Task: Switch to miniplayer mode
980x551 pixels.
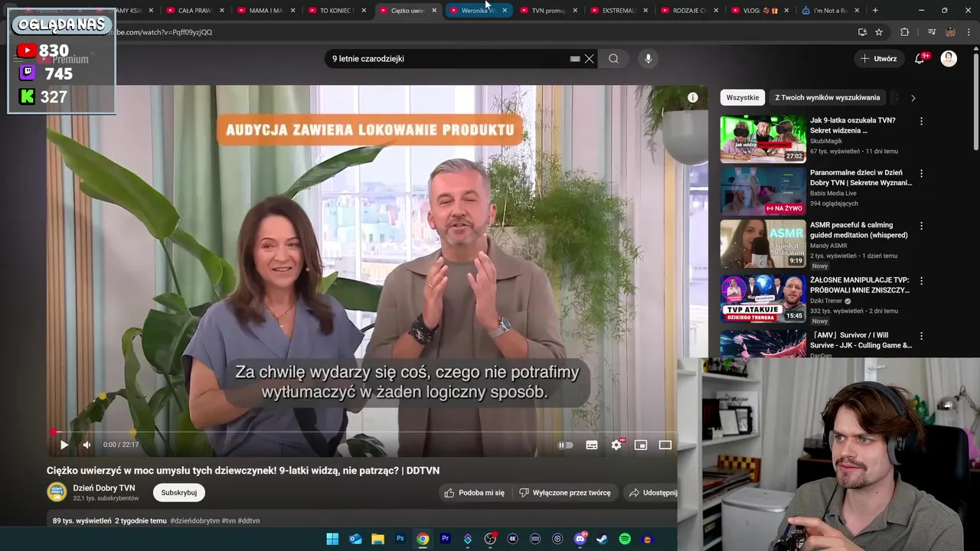Action: (641, 445)
